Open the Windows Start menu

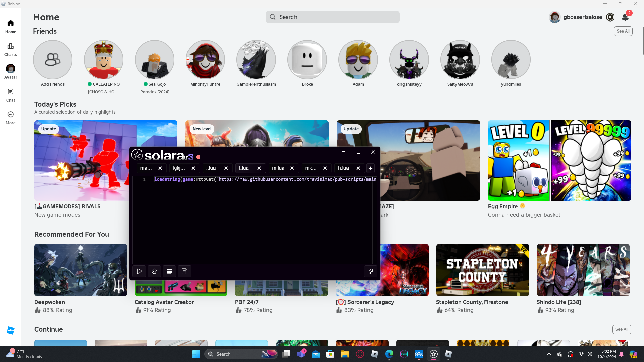(196, 354)
